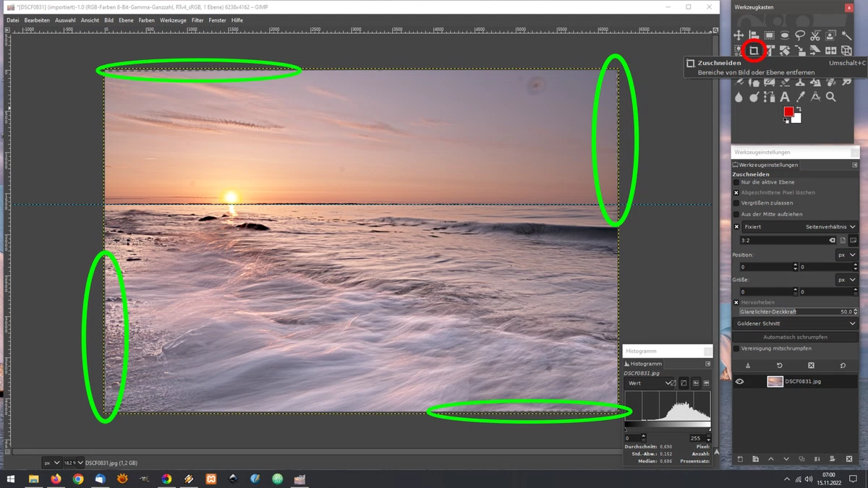Select the Align tool

pos(754,35)
